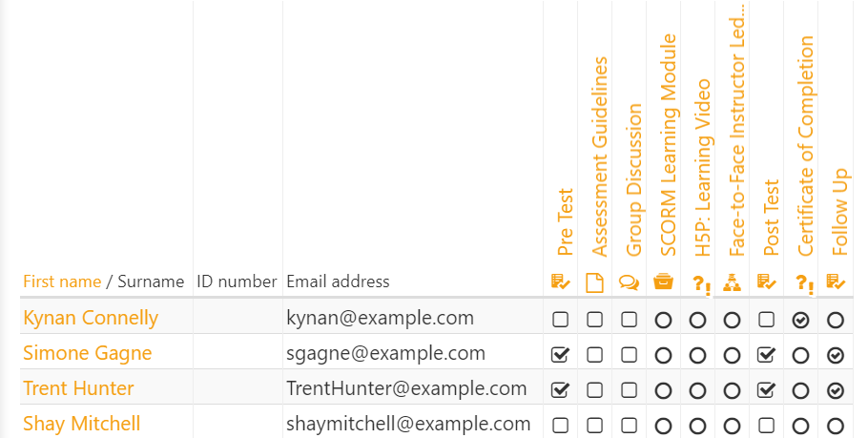Toggle Kynan Connelly's Pre Test checkbox
Viewport: 868px width, 438px height.
560,320
